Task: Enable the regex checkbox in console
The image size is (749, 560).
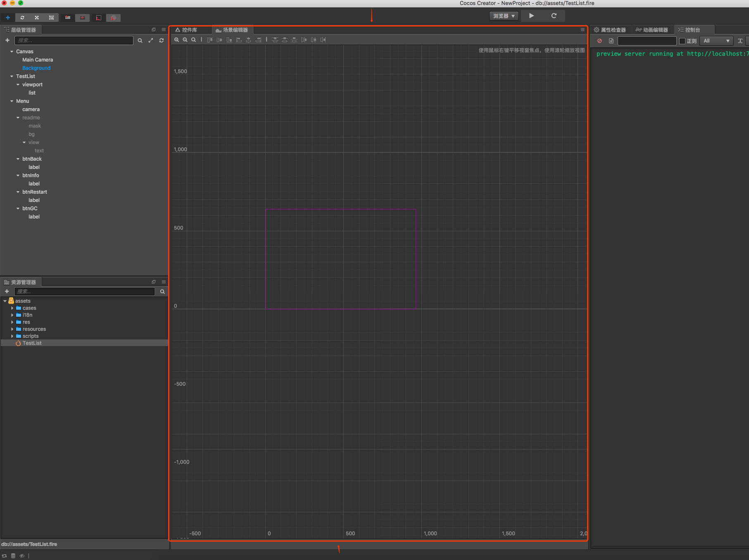Action: [682, 41]
